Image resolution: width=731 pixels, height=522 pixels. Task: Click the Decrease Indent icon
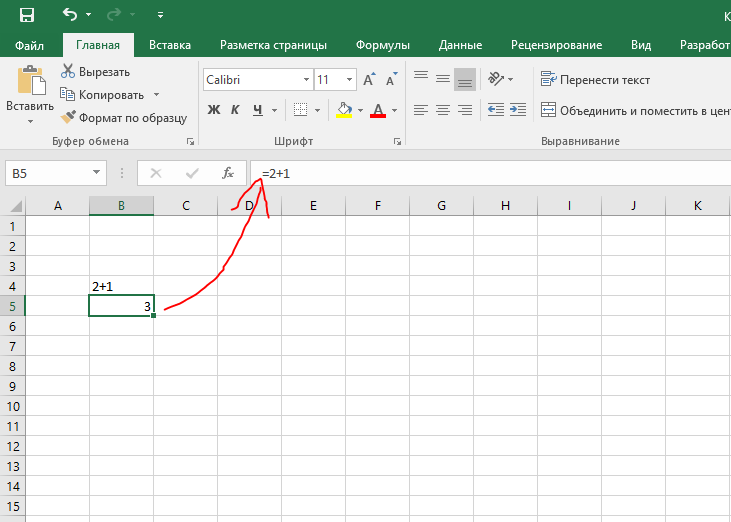click(x=496, y=110)
